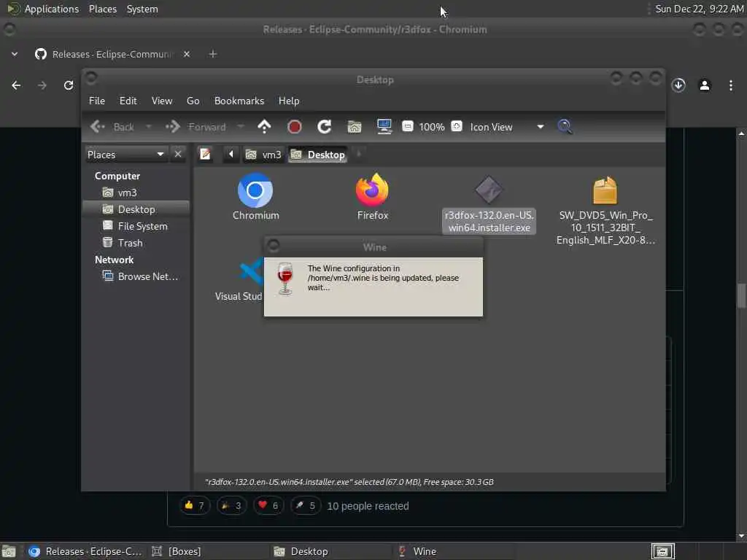The height and width of the screenshot is (560, 747).
Task: Open Icon View mode dropdown
Action: (507, 127)
